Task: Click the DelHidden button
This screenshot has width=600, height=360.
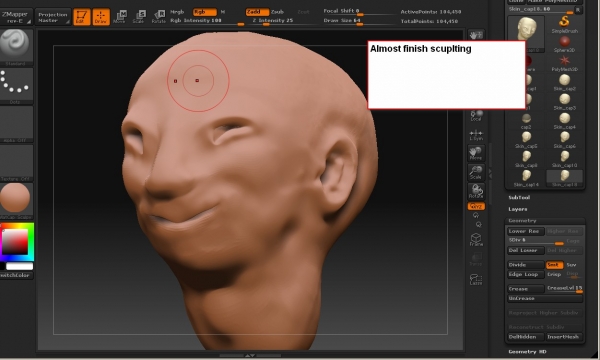Action: (x=525, y=337)
